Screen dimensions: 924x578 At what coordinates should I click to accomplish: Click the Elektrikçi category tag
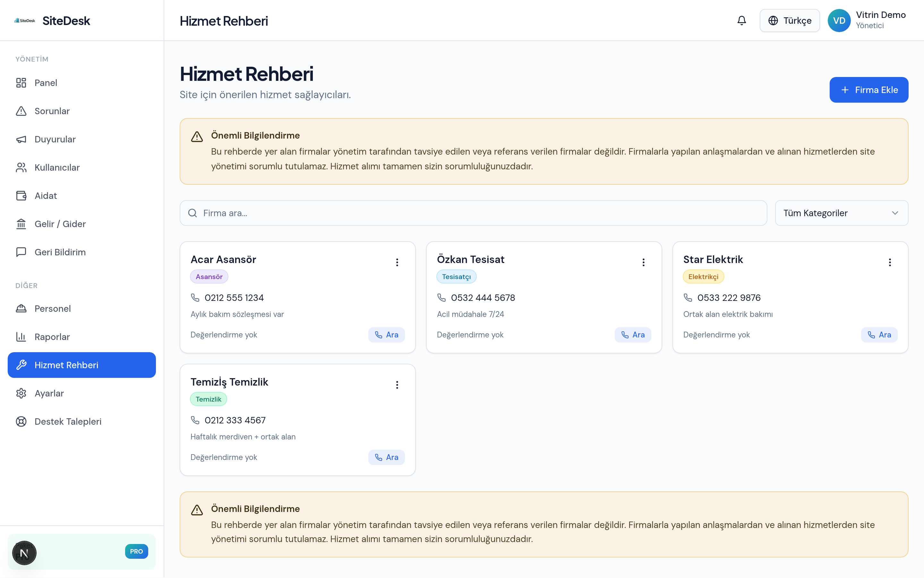click(703, 277)
